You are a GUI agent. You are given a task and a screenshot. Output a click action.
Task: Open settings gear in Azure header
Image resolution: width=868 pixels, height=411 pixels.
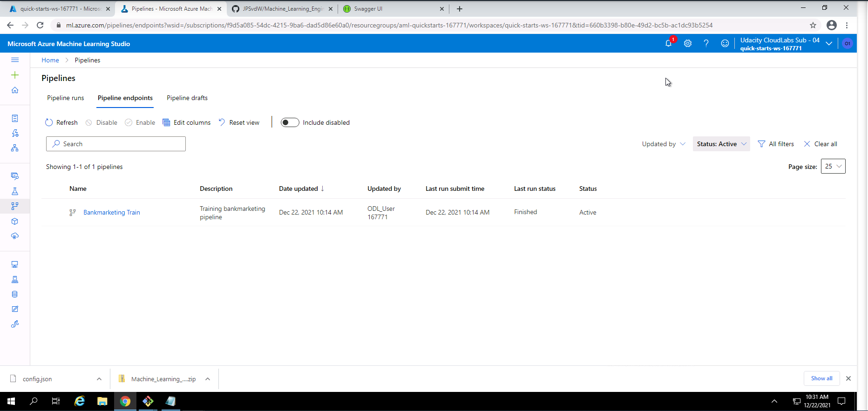click(688, 43)
